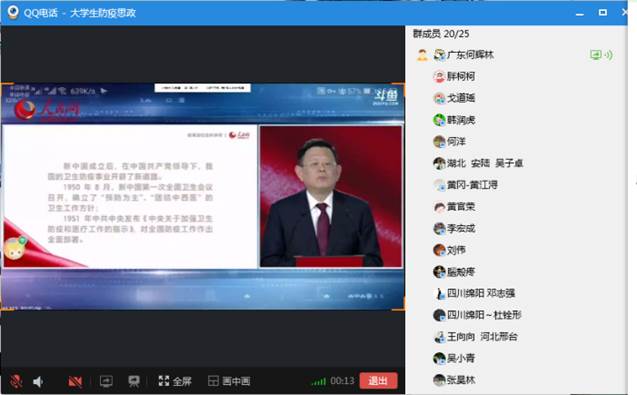Image resolution: width=637 pixels, height=395 pixels.
Task: Click avatar of member 胖柯柯
Action: (439, 76)
